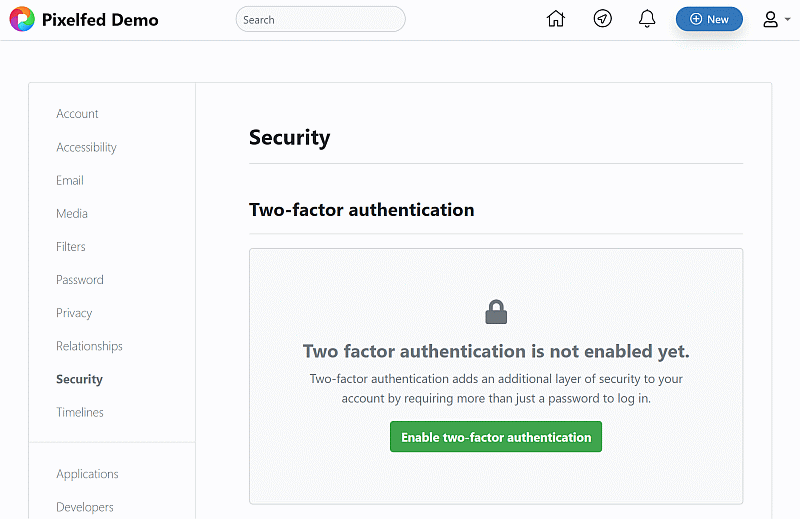Open Privacy settings section
Viewport: 800px width, 519px height.
[x=74, y=313]
